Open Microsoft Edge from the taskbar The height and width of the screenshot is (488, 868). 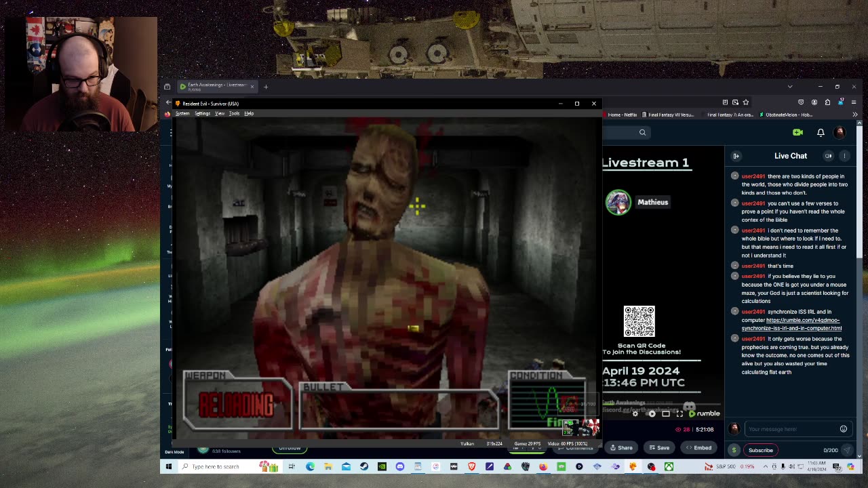click(x=310, y=466)
